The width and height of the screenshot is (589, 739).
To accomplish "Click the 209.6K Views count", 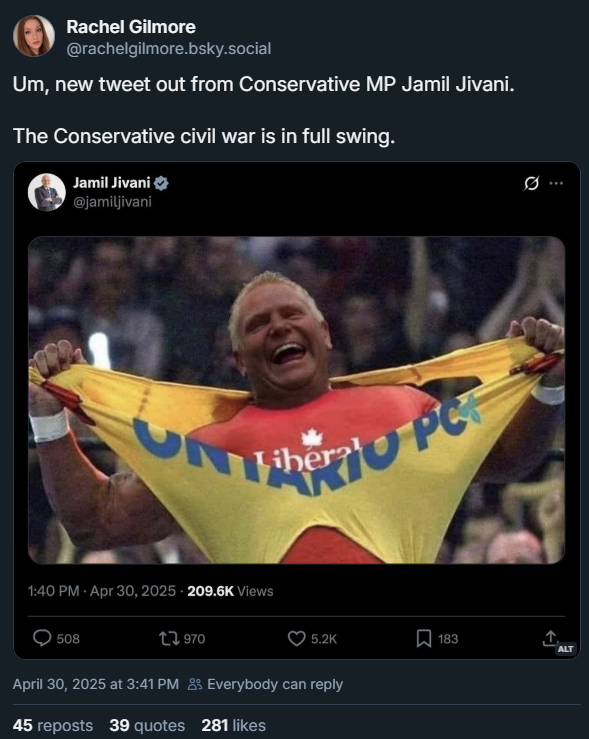I will pyautogui.click(x=230, y=591).
